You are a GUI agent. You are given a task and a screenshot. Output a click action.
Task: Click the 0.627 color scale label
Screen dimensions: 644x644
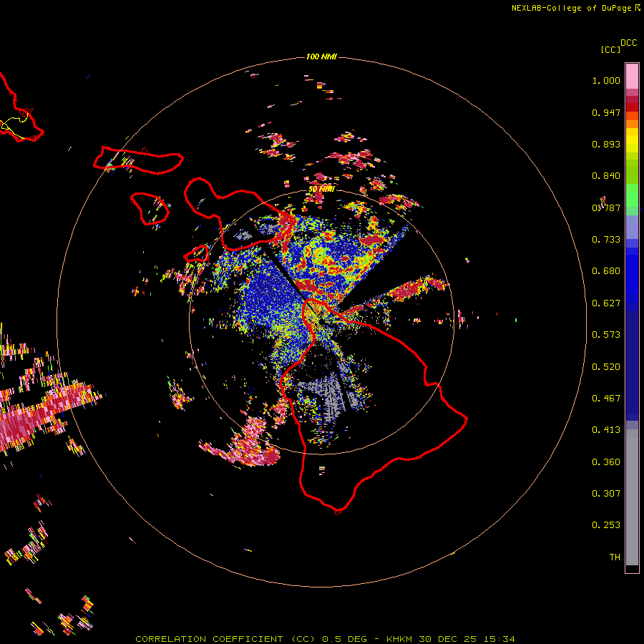pos(606,303)
